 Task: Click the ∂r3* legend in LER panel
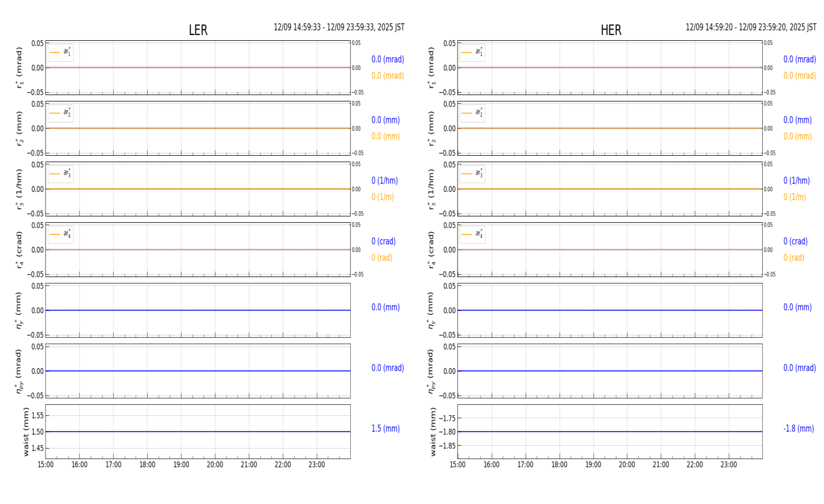coord(61,174)
